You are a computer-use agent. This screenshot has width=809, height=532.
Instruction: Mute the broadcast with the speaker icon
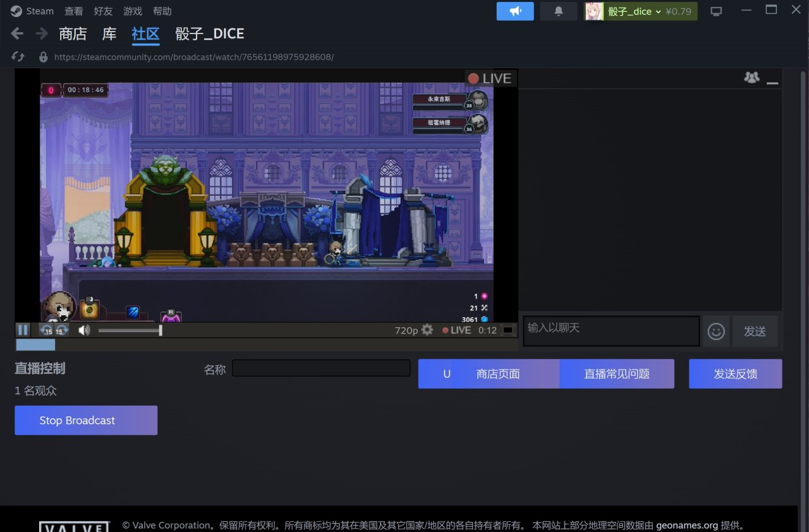coord(84,330)
